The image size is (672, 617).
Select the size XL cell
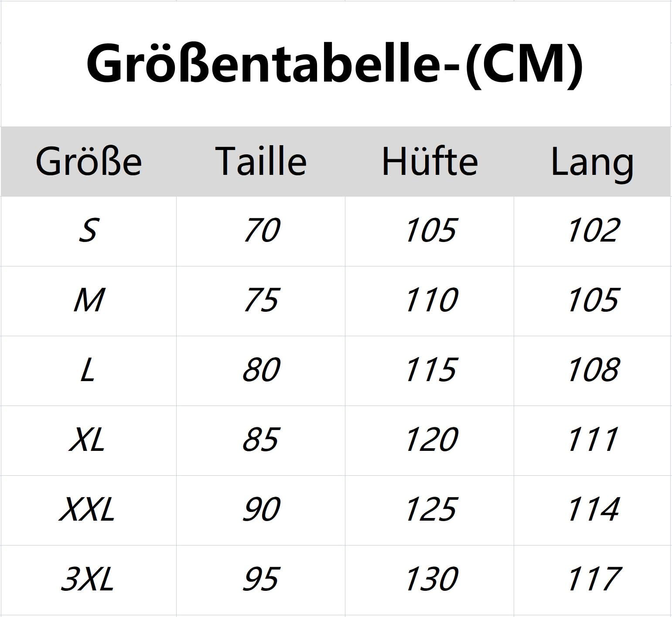click(x=89, y=440)
